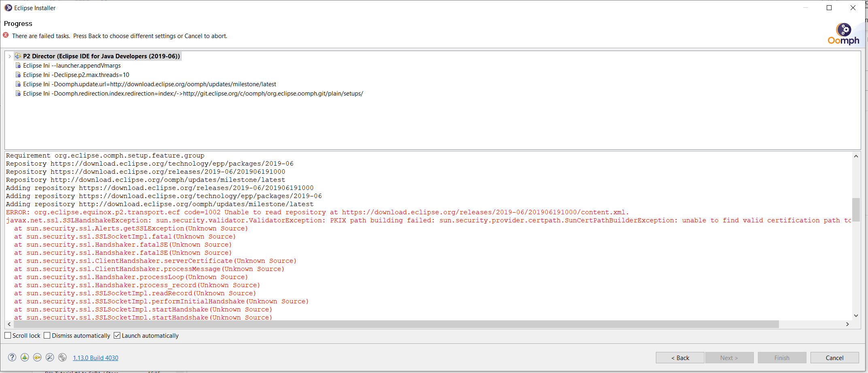Image resolution: width=868 pixels, height=373 pixels.
Task: Uncheck Launch automatically checkbox
Action: [117, 335]
